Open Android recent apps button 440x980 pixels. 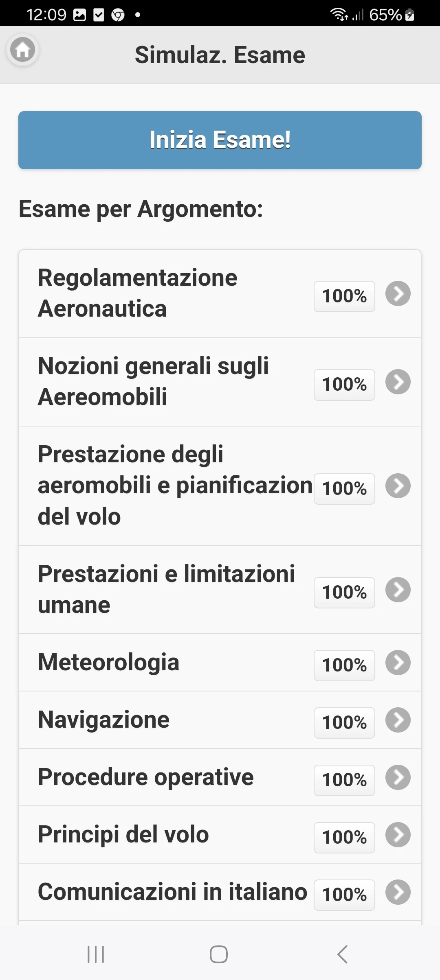96,954
